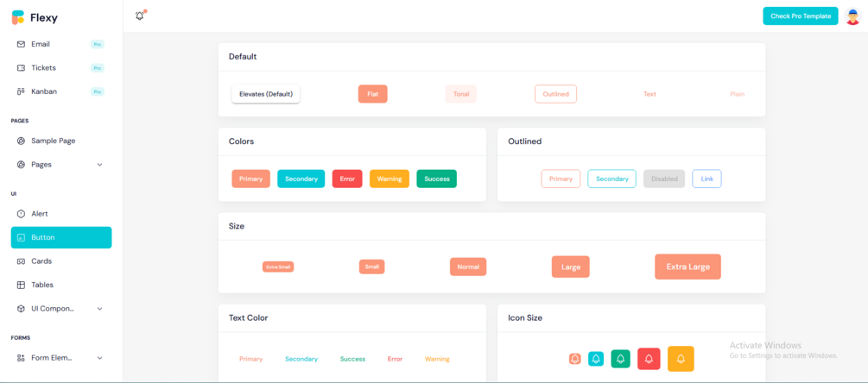Image resolution: width=868 pixels, height=383 pixels.
Task: Click the Elevates (Default) button
Action: [x=266, y=94]
